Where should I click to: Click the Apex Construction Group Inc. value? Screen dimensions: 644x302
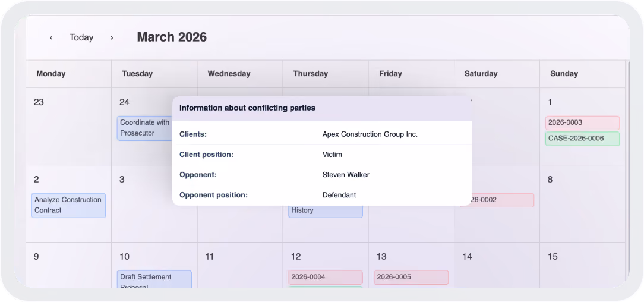click(x=370, y=134)
